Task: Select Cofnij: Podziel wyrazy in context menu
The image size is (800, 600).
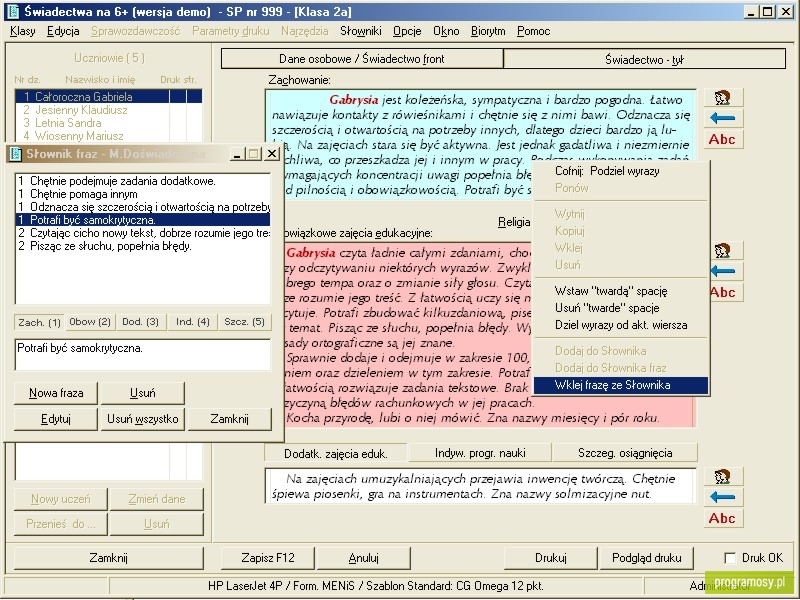Action: pos(621,171)
